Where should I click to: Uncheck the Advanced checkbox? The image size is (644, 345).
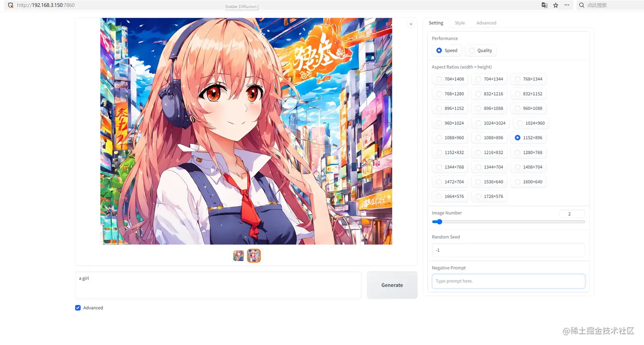click(x=78, y=307)
